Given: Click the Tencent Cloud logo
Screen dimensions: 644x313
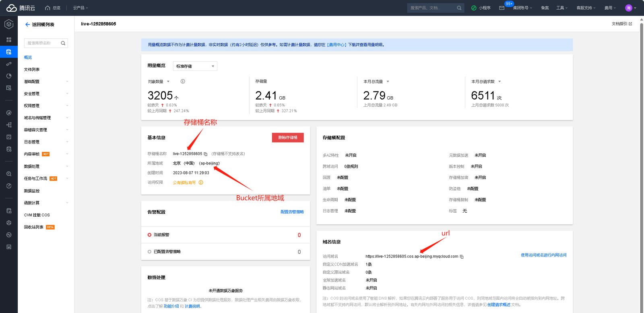Looking at the screenshot, I should click(21, 8).
